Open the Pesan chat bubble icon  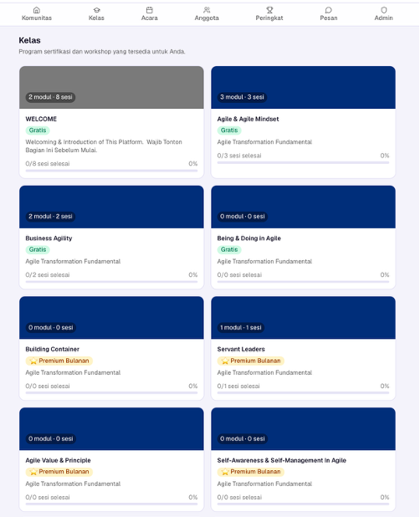[328, 10]
